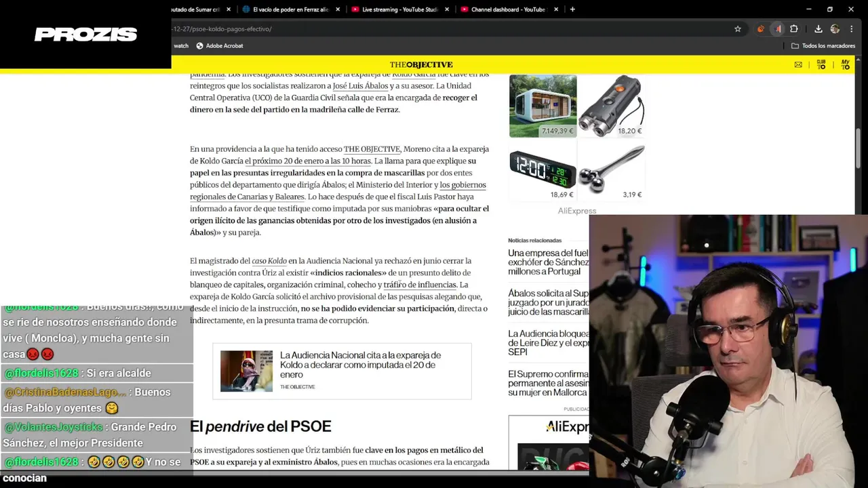Click the chat message 'Si era alcalde'
The height and width of the screenshot is (488, 868).
point(119,373)
